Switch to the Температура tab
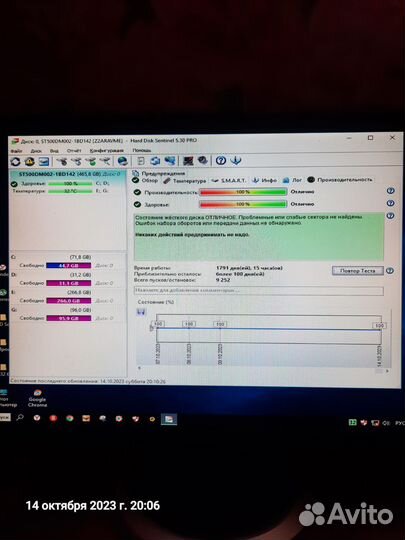Screen dimensions: 405x540 point(185,180)
